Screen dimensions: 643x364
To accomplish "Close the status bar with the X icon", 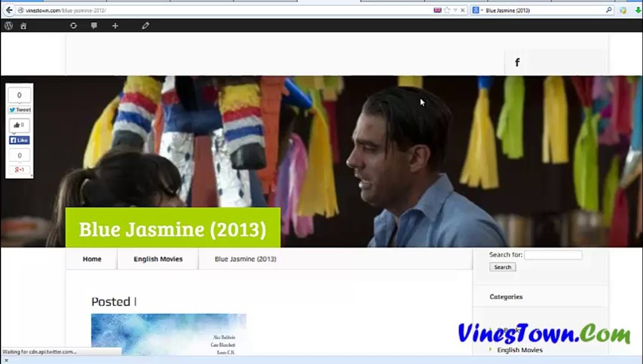I will [6, 360].
